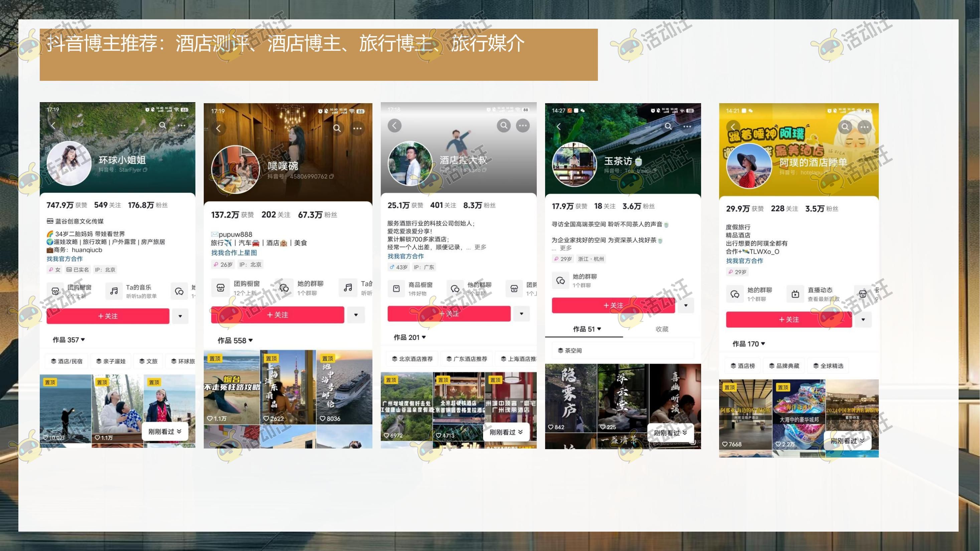Screen dimensions: 980x551
Task: Open 隐雾庐 video thumbnail
Action: pyautogui.click(x=570, y=398)
